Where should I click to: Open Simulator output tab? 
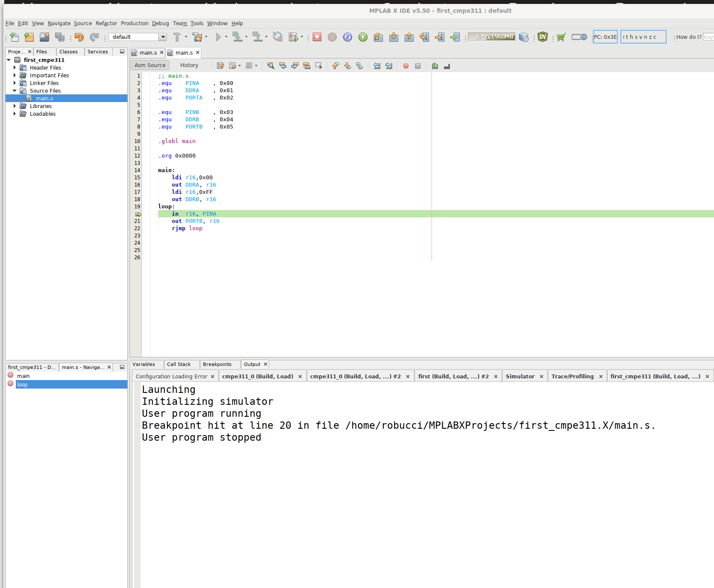click(x=520, y=376)
